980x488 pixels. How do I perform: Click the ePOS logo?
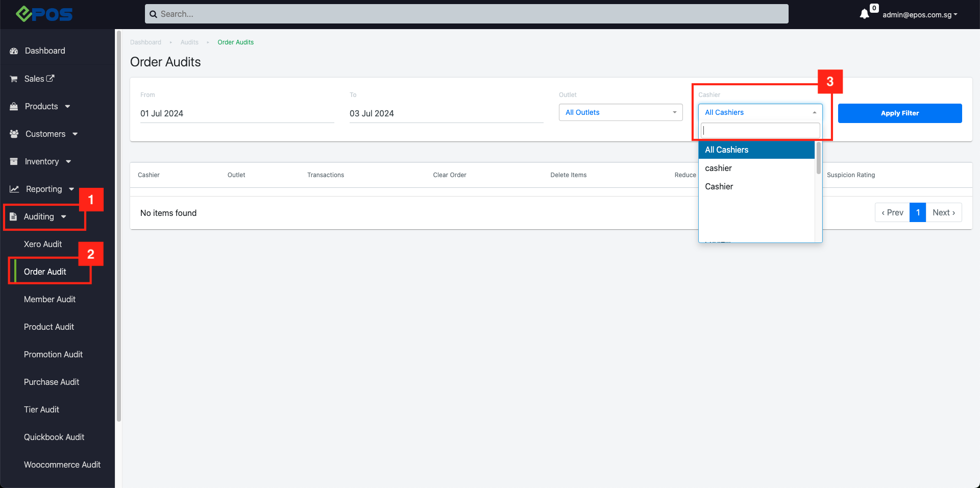coord(44,14)
